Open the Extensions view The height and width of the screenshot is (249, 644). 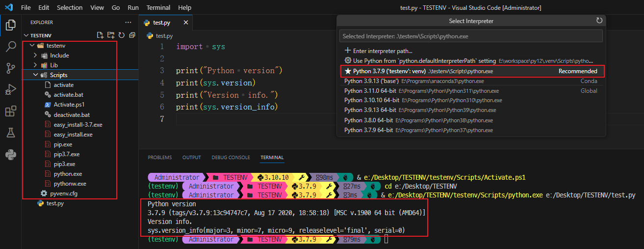click(10, 111)
